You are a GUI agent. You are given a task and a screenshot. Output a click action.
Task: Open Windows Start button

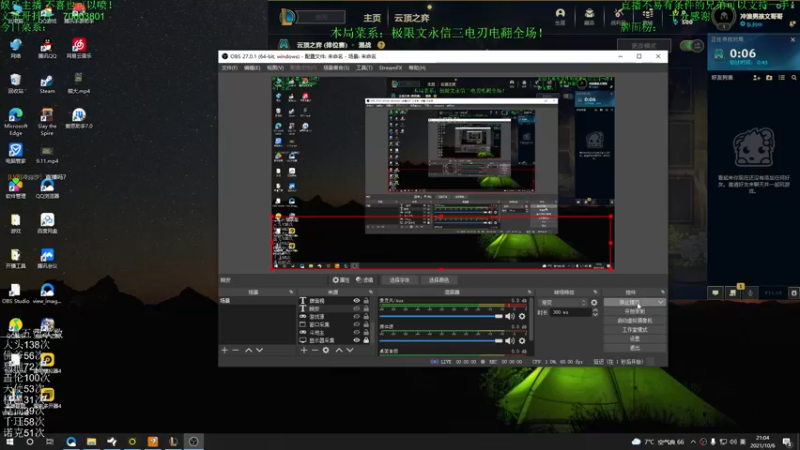(10, 442)
